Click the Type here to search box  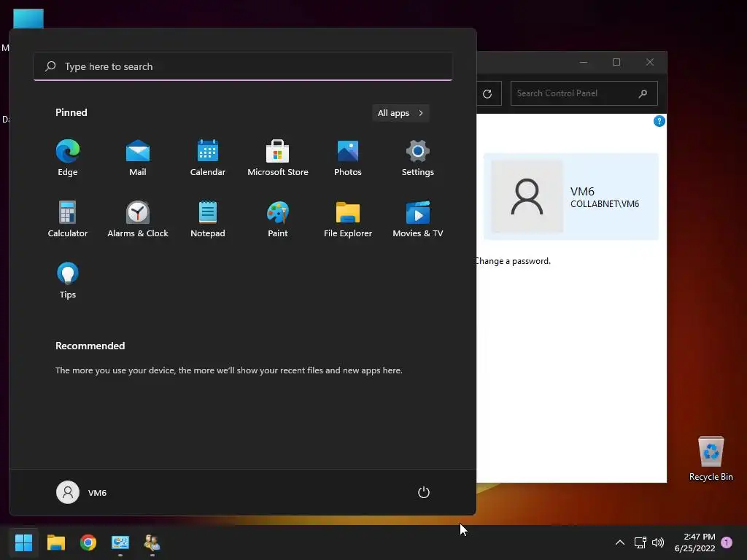(x=243, y=66)
